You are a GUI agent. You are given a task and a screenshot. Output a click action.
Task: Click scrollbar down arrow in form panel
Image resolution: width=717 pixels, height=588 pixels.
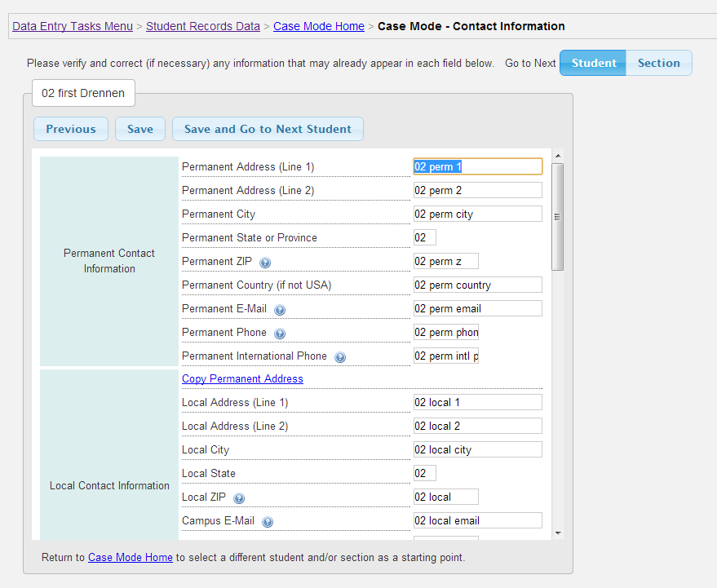[558, 533]
